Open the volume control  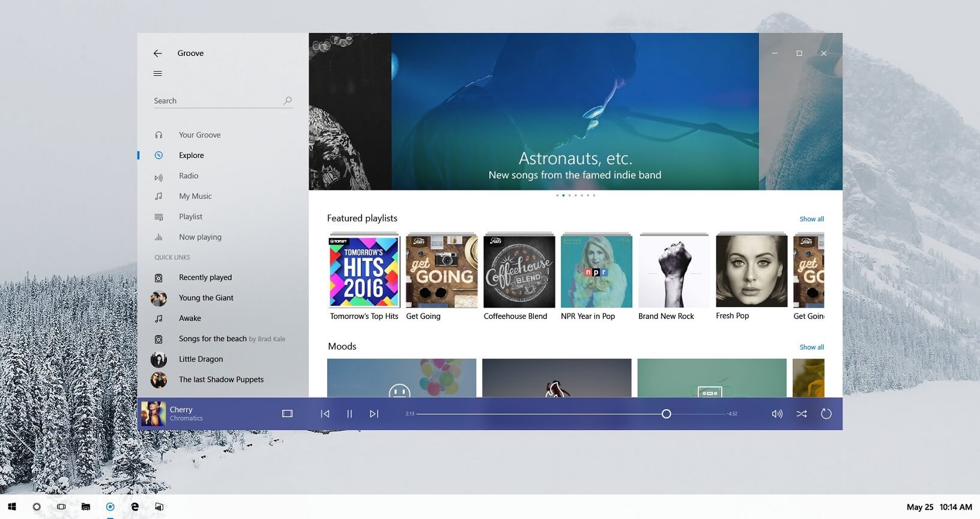(777, 414)
